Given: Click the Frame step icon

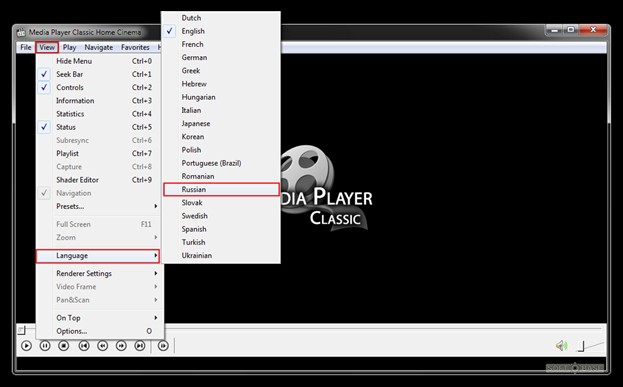Looking at the screenshot, I should coord(163,346).
